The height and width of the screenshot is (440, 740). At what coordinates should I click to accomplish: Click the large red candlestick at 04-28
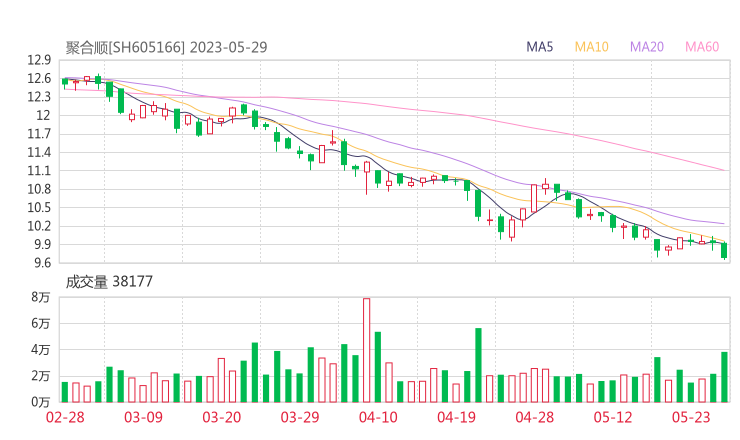(x=534, y=198)
